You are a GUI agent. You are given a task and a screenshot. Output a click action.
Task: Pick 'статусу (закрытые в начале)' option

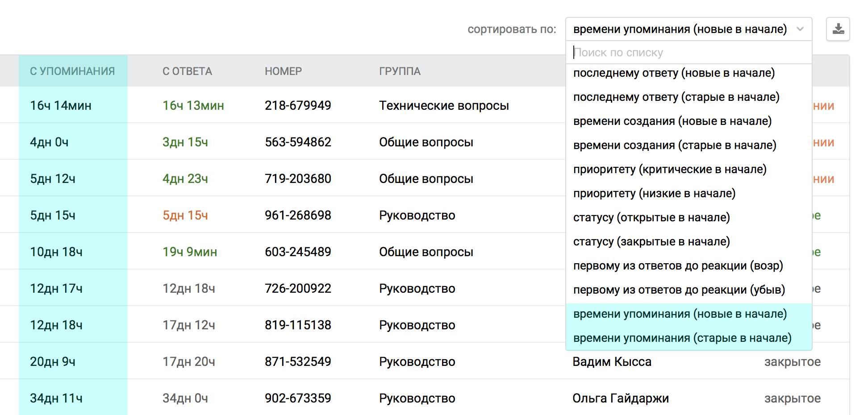pos(651,241)
